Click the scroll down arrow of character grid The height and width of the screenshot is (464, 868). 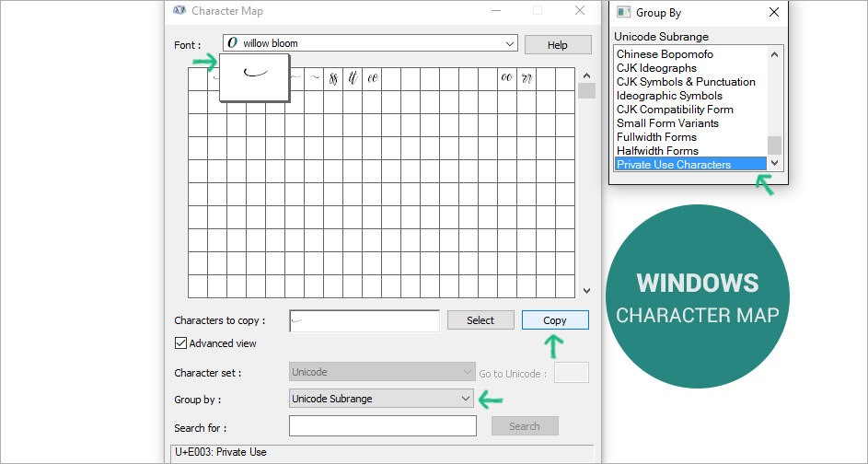click(586, 291)
